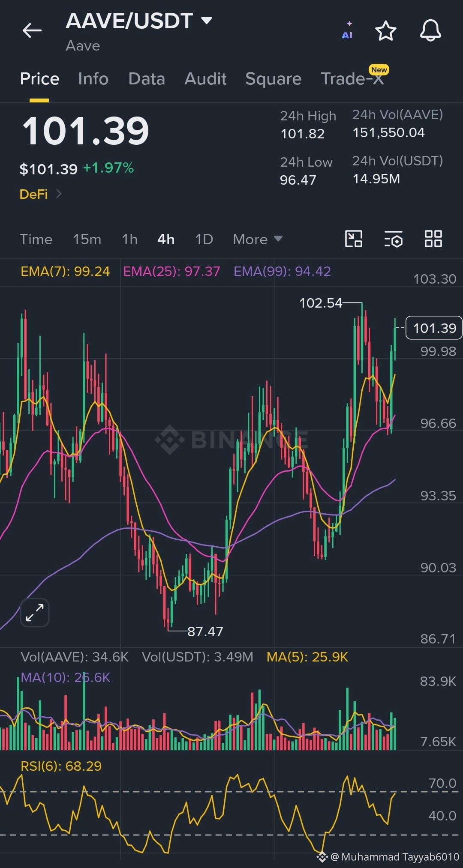Switch to the Audit tab
The width and height of the screenshot is (463, 868).
tap(205, 79)
